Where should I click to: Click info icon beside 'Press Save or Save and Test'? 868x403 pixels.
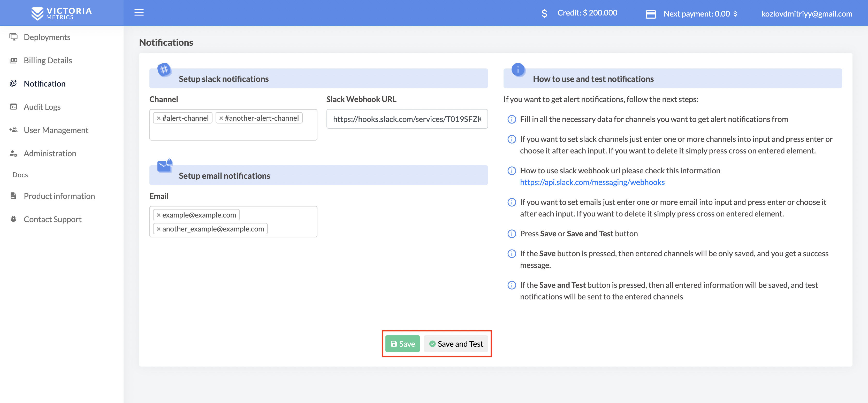click(512, 234)
